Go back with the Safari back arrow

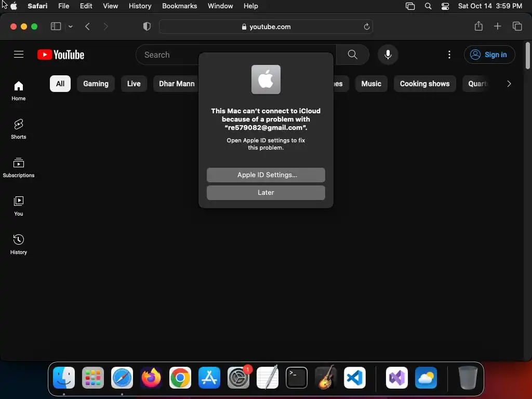(87, 26)
